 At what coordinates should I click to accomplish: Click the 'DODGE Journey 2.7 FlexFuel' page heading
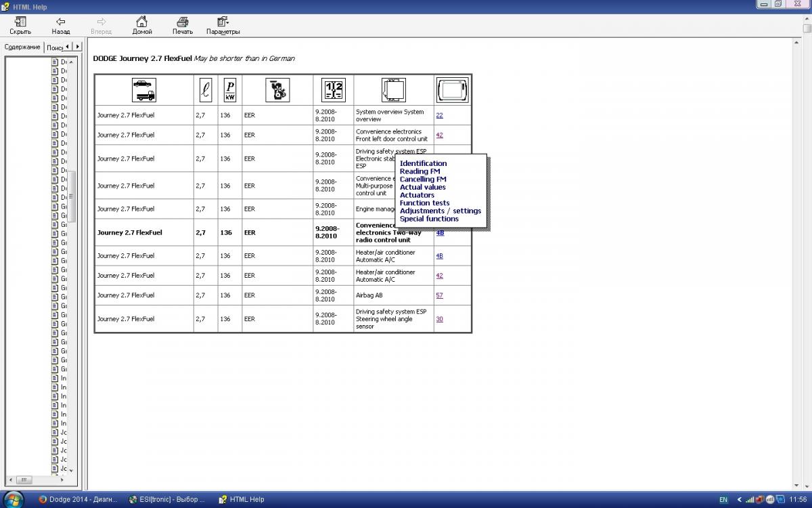coord(143,58)
